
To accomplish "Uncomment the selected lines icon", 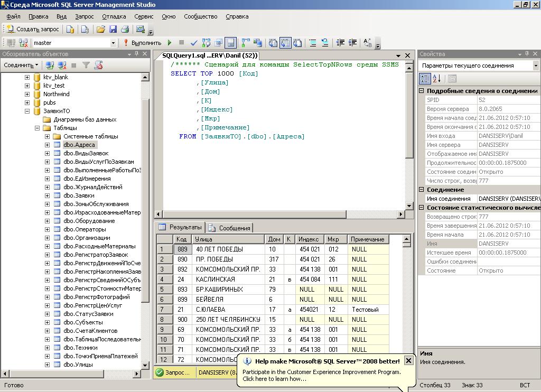I will (325, 43).
